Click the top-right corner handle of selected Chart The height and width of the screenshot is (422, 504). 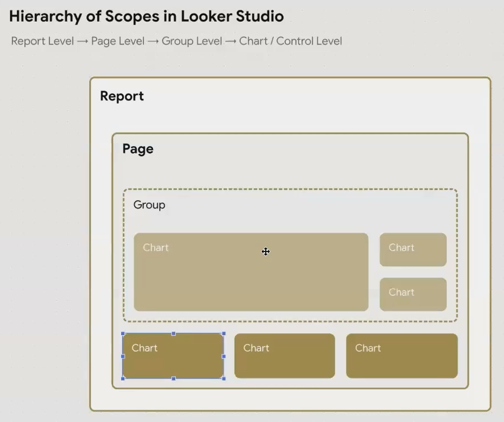point(224,333)
